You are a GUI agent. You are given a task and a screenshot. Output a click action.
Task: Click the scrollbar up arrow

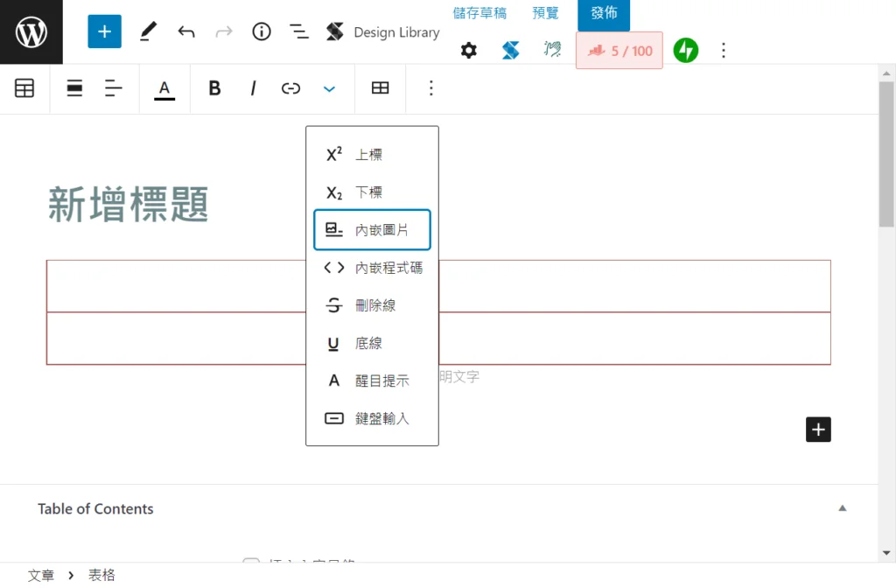tap(886, 73)
